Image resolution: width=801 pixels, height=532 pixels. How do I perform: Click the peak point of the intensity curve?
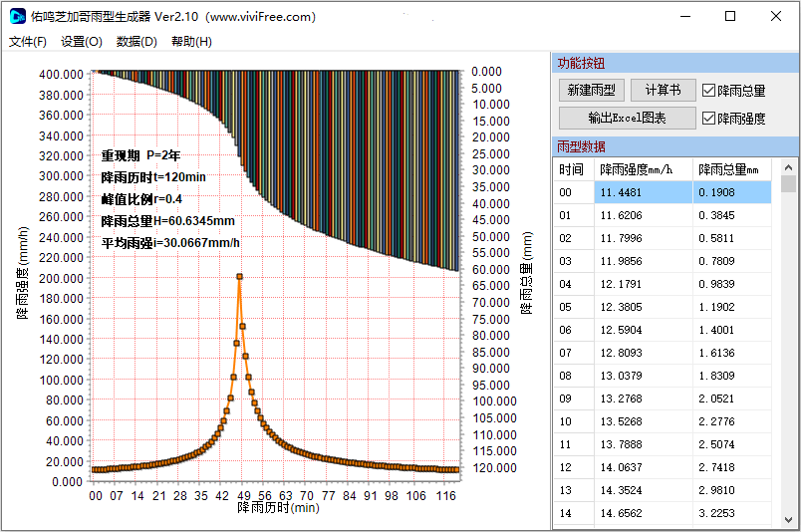239,277
